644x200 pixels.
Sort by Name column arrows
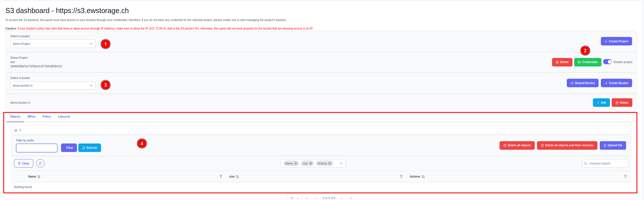39,177
